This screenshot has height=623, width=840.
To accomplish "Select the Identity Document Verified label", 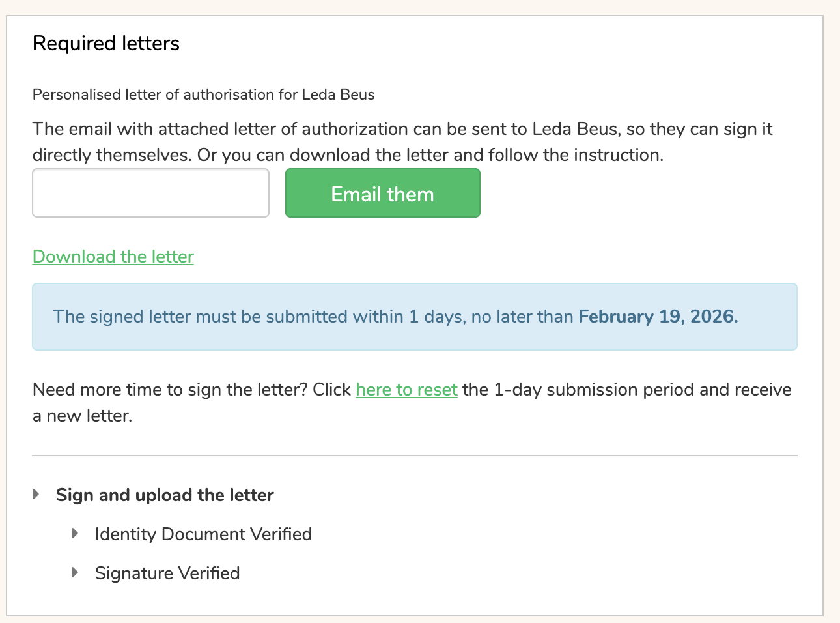I will [203, 534].
